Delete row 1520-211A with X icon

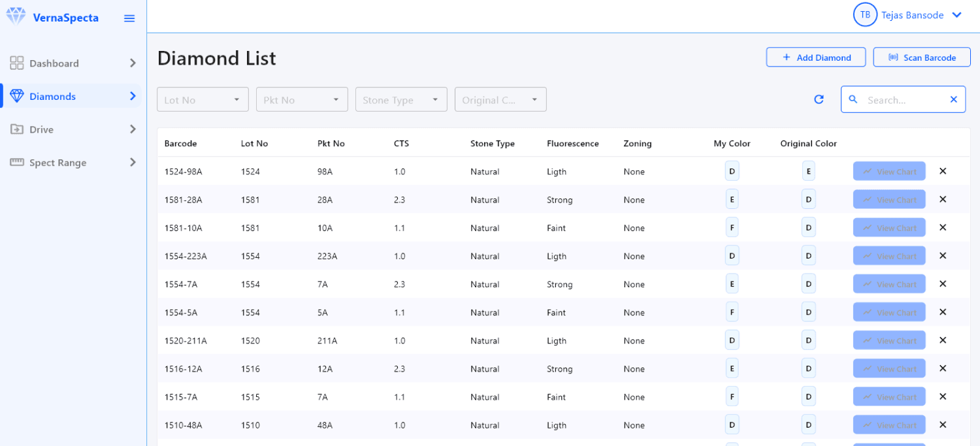(x=943, y=340)
